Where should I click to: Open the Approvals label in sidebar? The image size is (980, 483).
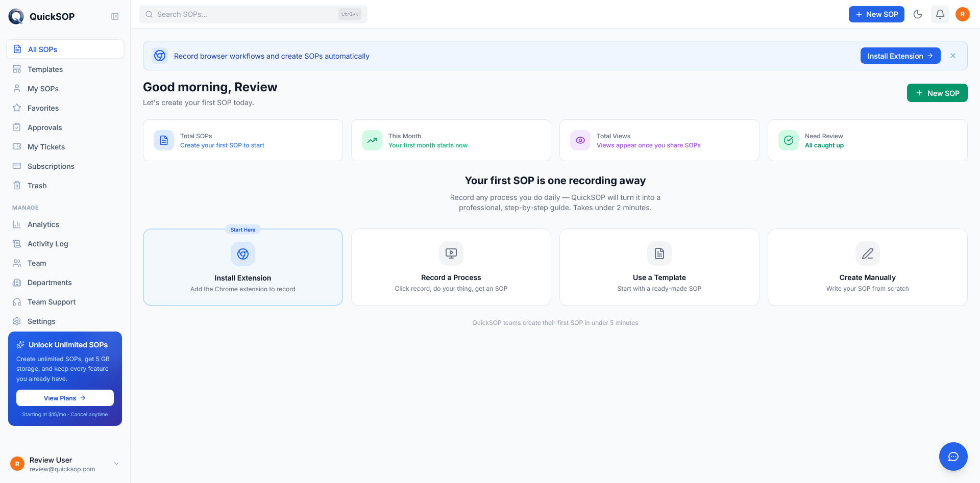pyautogui.click(x=44, y=128)
